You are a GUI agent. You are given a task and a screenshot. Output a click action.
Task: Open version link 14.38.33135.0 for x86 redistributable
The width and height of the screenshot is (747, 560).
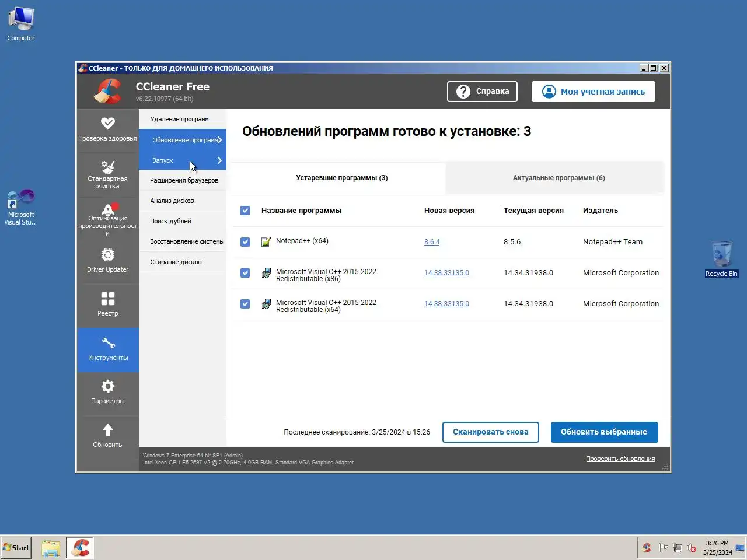pyautogui.click(x=446, y=273)
